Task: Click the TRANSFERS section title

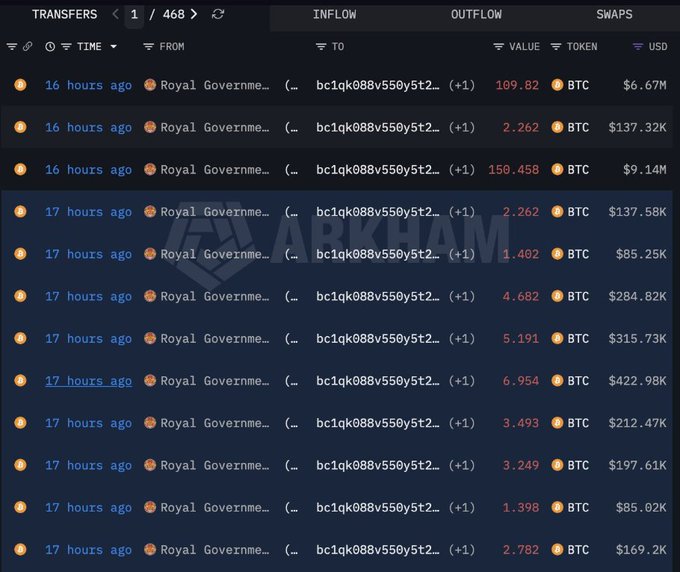Action: (x=65, y=14)
